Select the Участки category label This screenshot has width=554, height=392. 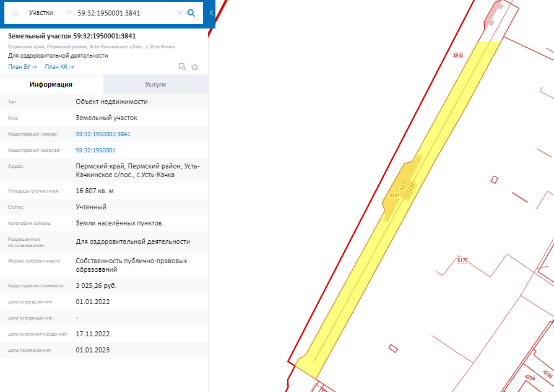click(41, 13)
